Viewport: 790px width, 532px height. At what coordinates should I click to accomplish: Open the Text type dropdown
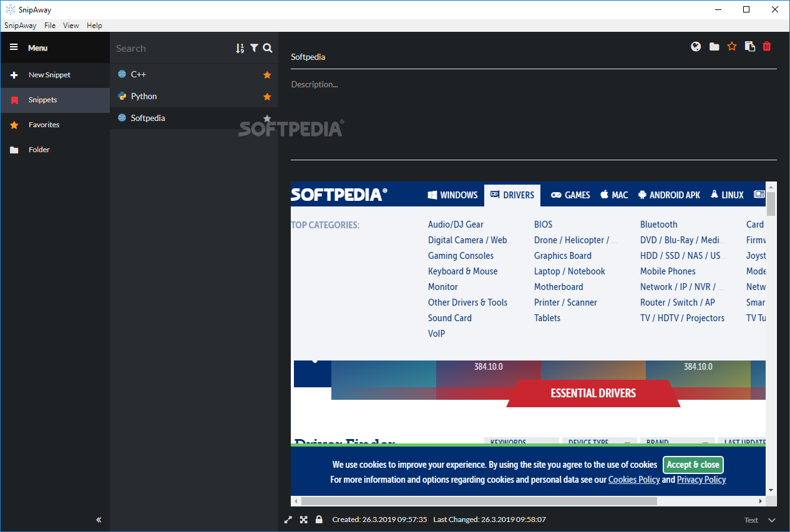click(x=759, y=520)
